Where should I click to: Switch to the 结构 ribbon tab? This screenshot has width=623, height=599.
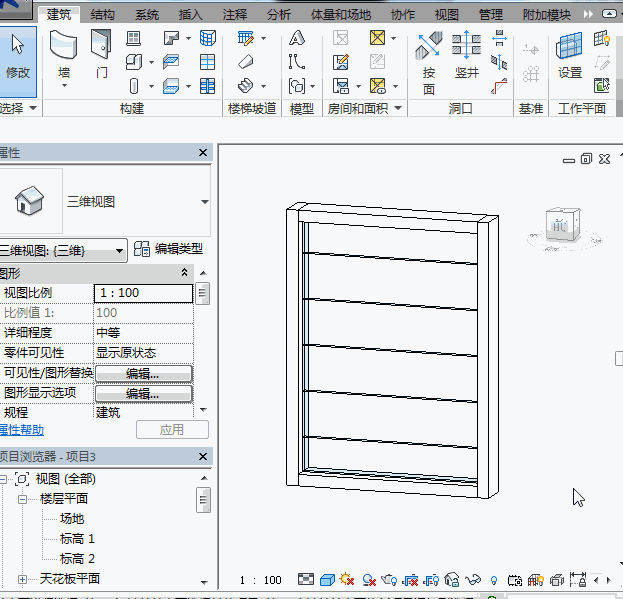pyautogui.click(x=102, y=15)
